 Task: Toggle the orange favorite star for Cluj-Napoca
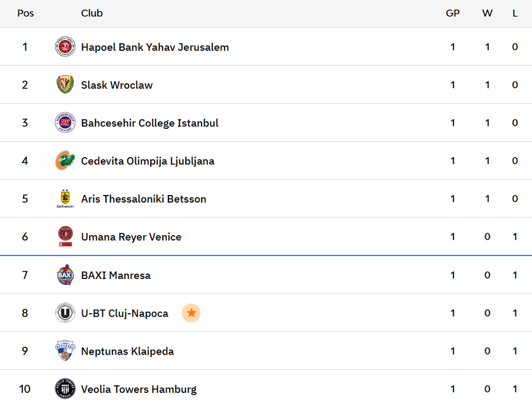tap(191, 313)
